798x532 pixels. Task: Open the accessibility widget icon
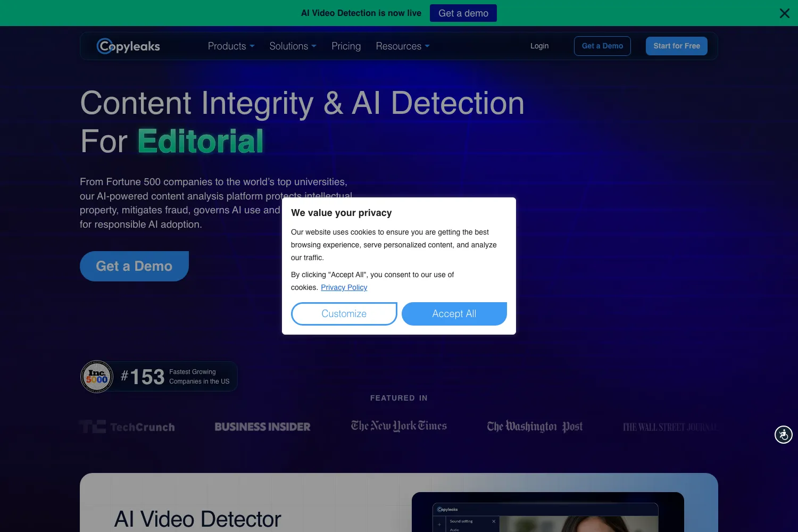(783, 435)
